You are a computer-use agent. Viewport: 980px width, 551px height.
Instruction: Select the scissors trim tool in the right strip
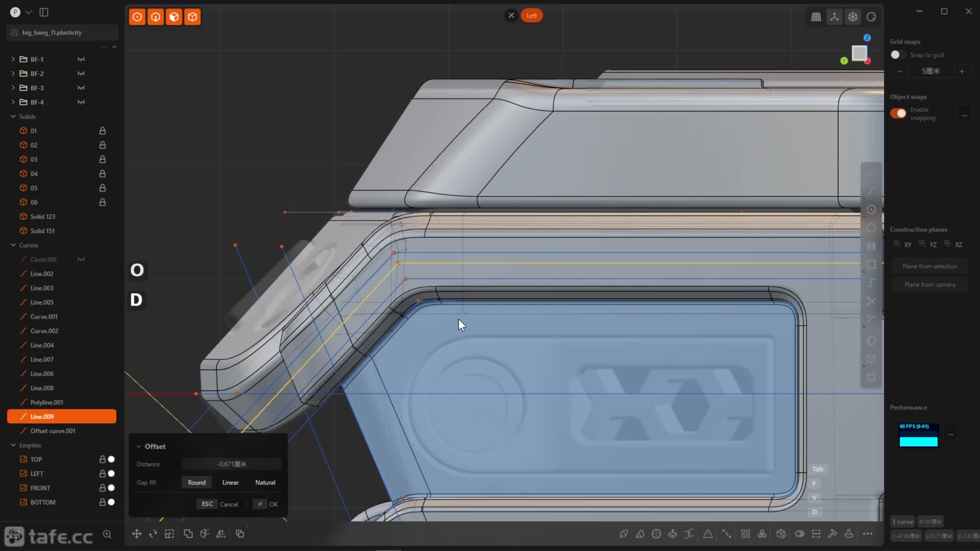[871, 302]
